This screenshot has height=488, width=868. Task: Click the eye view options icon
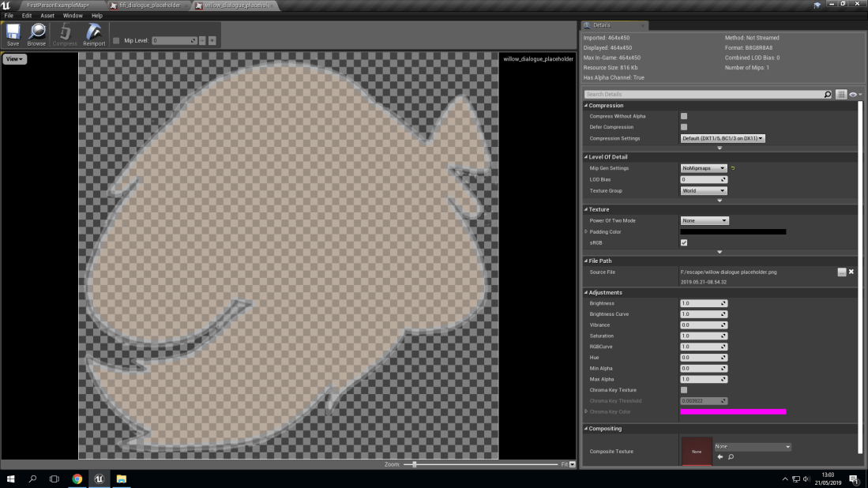point(855,95)
